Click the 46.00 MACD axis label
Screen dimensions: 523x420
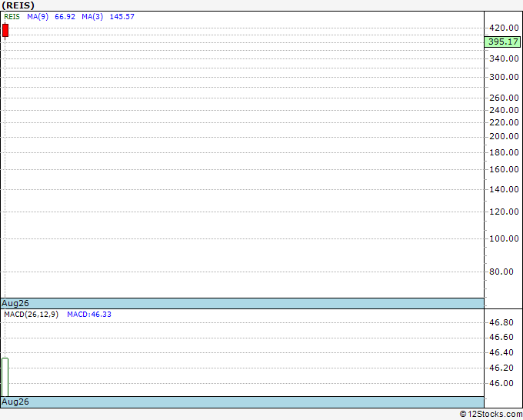click(x=501, y=383)
